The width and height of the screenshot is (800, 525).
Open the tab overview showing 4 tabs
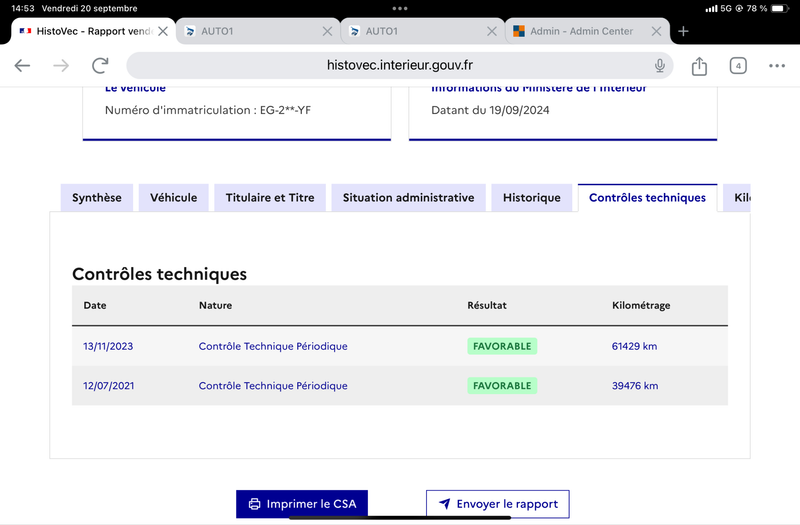[x=738, y=66]
